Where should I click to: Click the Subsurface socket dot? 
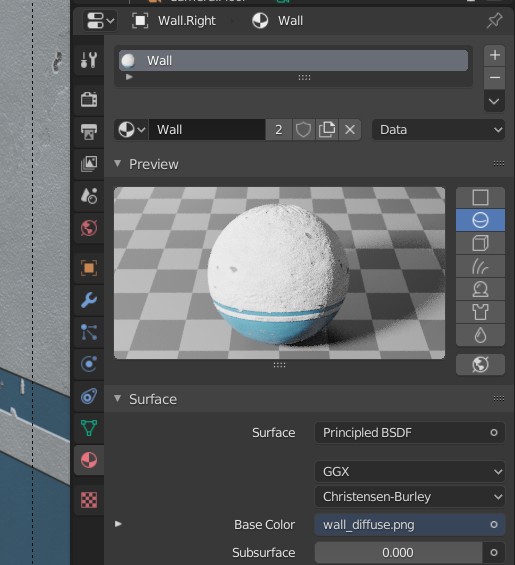tap(494, 552)
